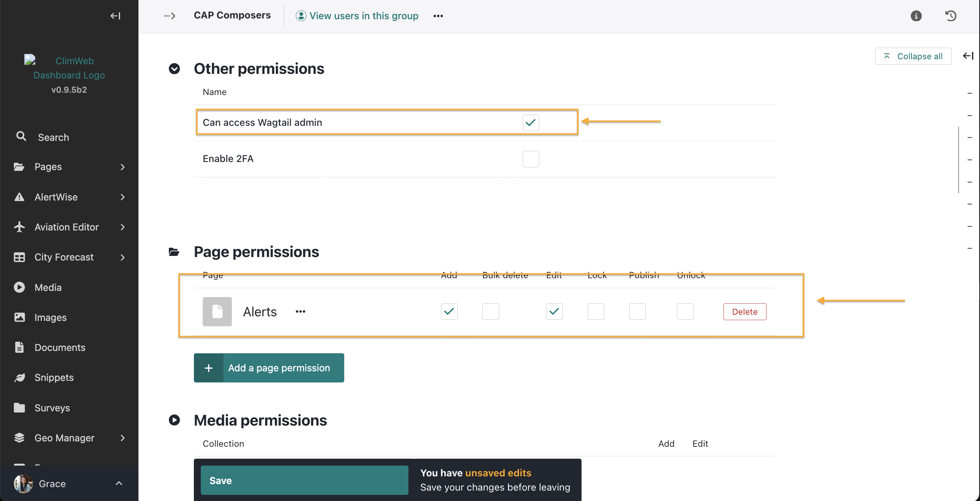Click the Grace username label
This screenshot has width=980, height=501.
click(52, 484)
